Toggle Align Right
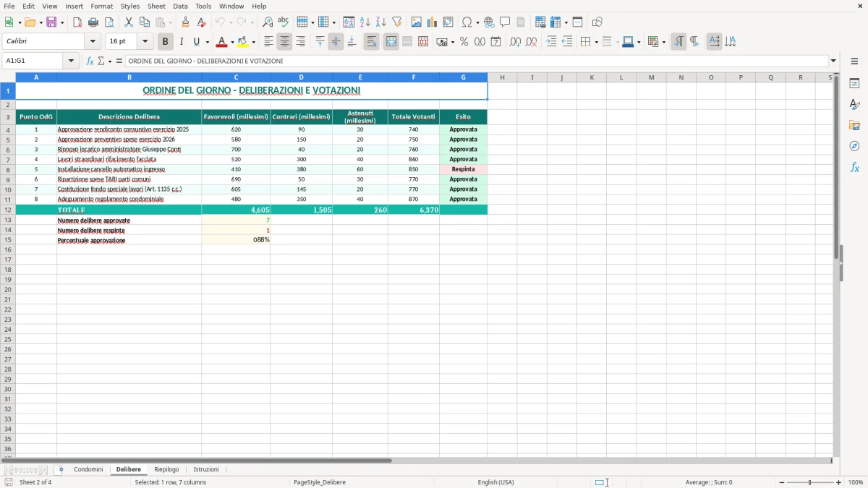 [x=300, y=42]
